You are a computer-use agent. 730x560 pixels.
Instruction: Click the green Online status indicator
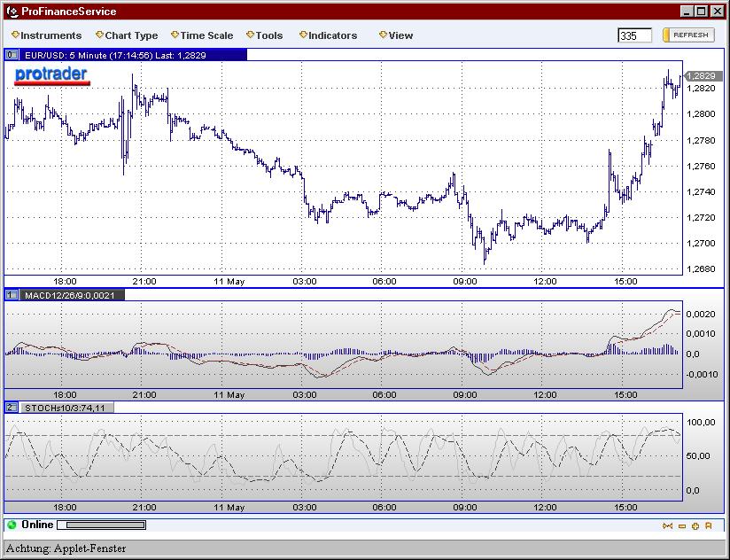(12, 525)
